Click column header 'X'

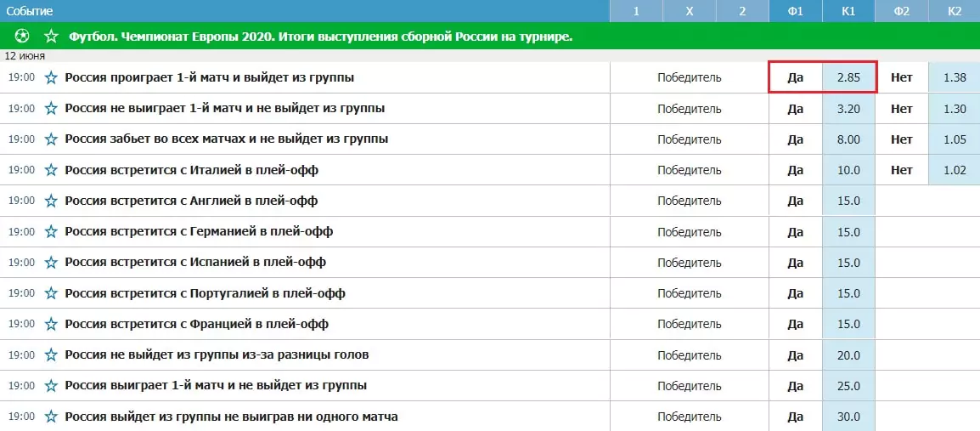[690, 11]
